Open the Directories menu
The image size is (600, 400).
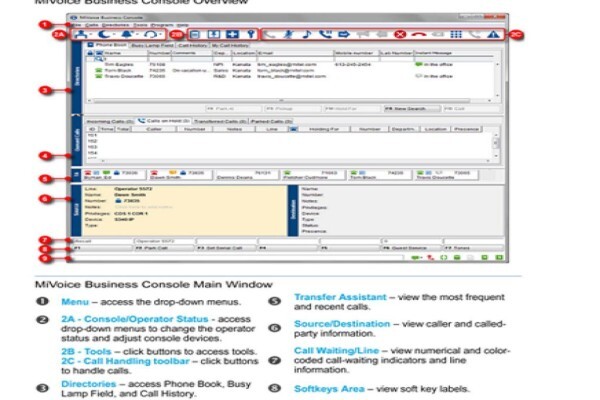coord(115,25)
